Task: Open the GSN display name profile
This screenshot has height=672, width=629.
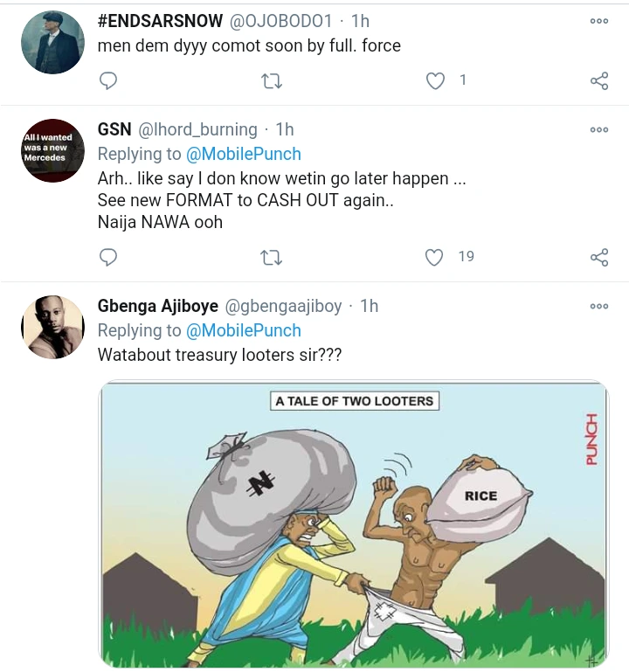Action: tap(114, 129)
